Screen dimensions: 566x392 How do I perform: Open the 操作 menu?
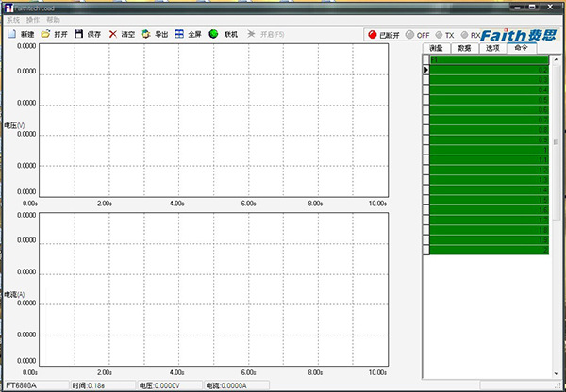[33, 20]
